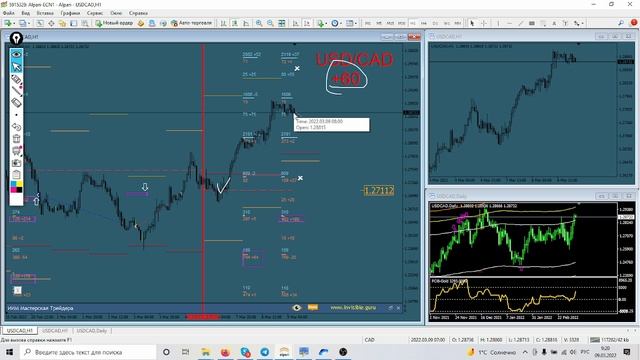Select the M15 timeframe
640x360 pixels.
390,23
